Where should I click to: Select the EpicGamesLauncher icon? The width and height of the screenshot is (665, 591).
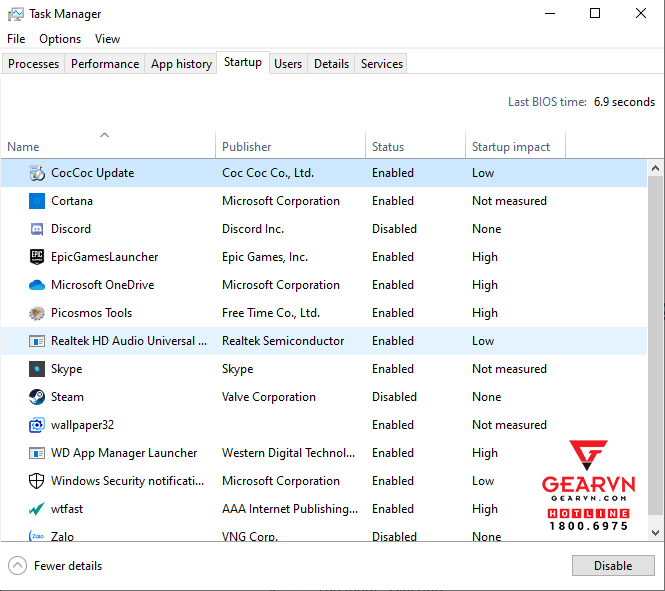[x=37, y=257]
